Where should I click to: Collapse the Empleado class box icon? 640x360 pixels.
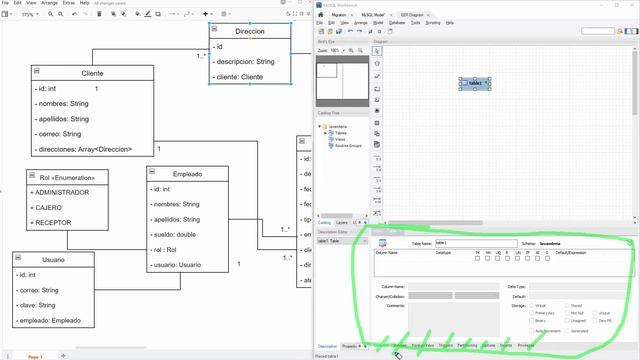152,172
